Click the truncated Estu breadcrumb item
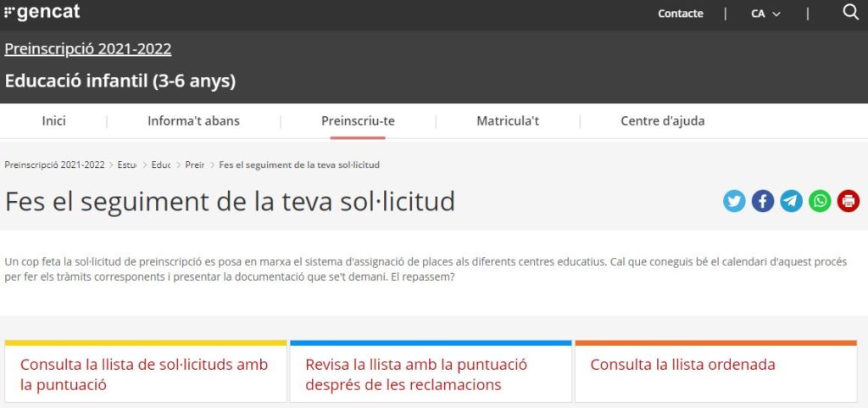 pos(127,164)
